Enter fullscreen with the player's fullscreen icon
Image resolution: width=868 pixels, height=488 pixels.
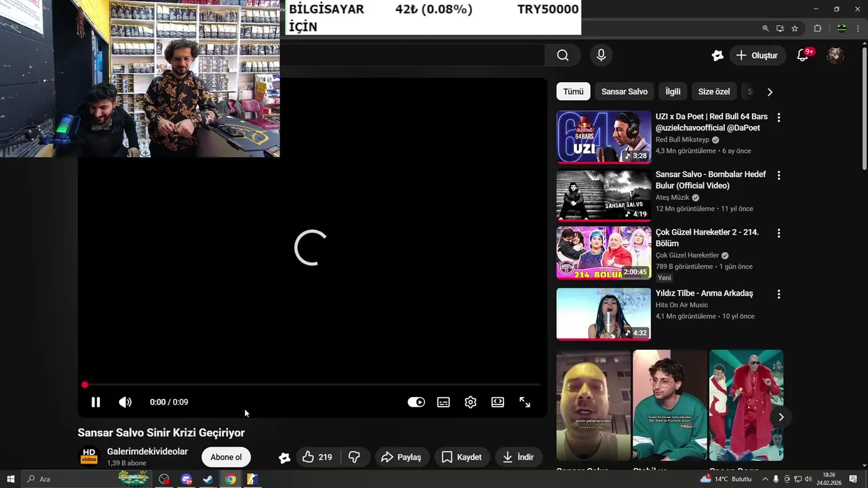click(525, 402)
